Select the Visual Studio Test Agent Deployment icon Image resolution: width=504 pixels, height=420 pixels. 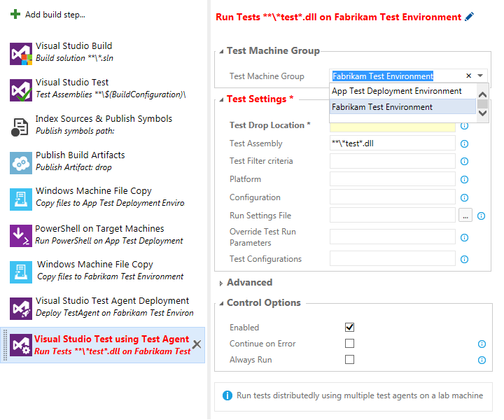pyautogui.click(x=21, y=309)
